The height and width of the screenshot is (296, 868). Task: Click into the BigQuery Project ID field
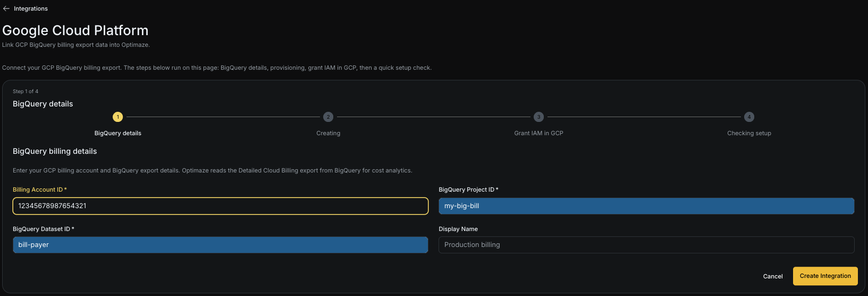(646, 206)
